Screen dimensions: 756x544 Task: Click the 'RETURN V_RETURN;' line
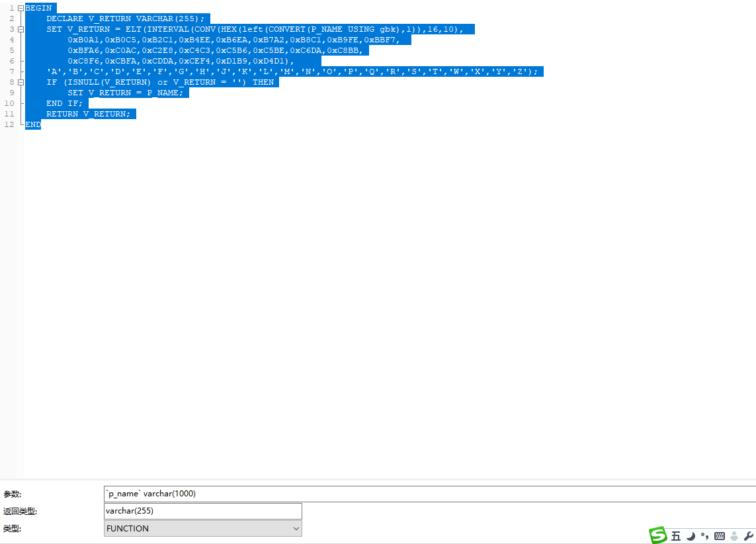(88, 114)
